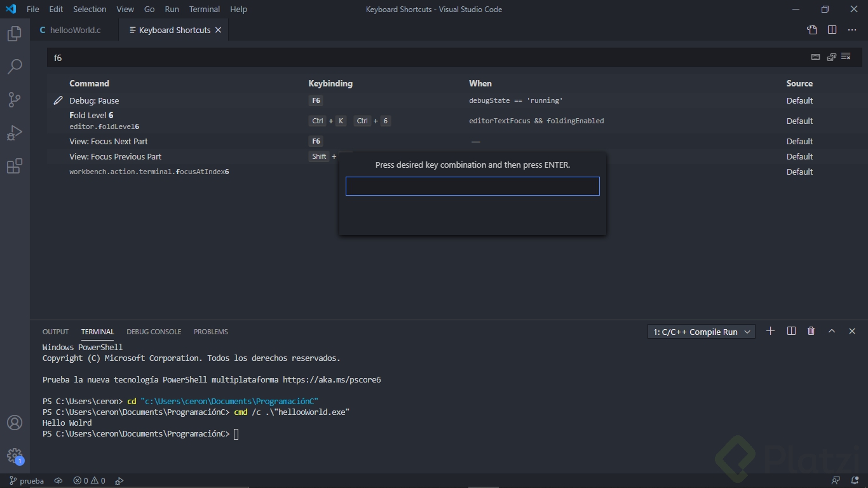Focus the key combination input box
The height and width of the screenshot is (488, 868).
472,186
